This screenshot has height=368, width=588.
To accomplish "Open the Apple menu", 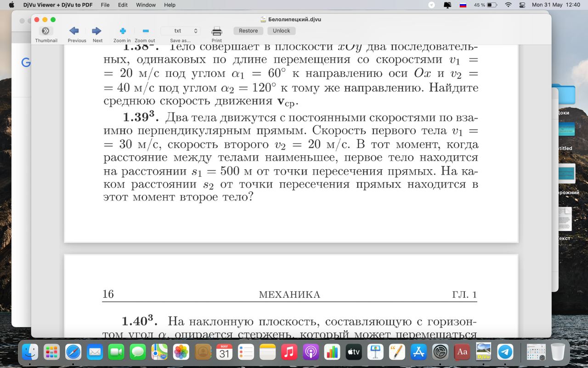I will pos(11,5).
